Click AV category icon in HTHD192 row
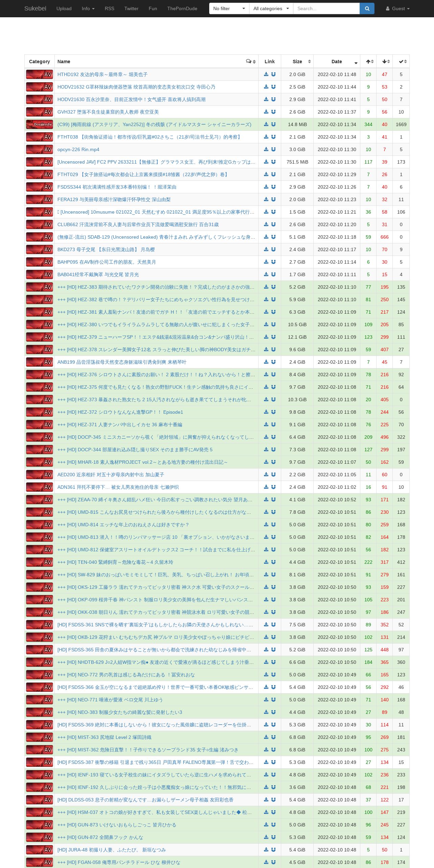The width and height of the screenshot is (434, 868). coord(40,74)
